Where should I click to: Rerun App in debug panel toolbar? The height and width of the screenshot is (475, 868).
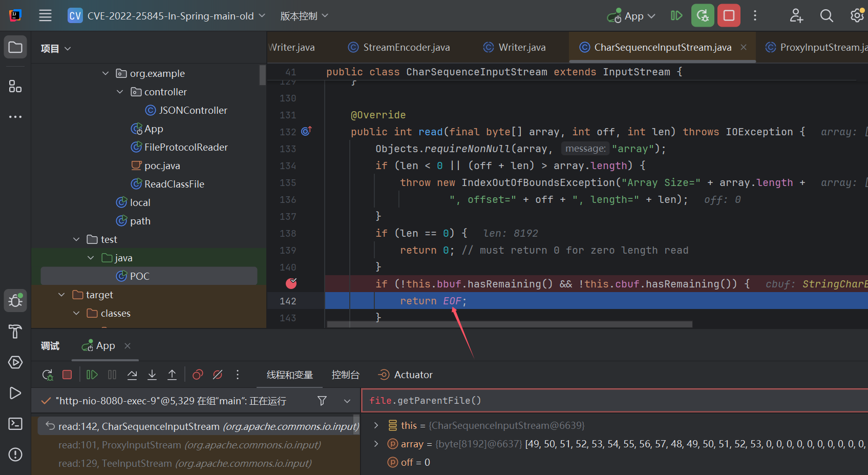[48, 375]
